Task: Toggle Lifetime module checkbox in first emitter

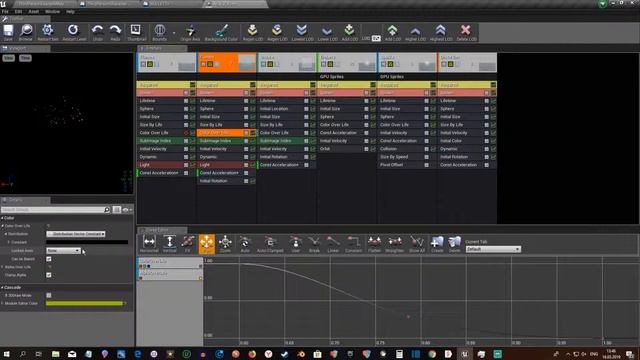Action: coord(186,101)
